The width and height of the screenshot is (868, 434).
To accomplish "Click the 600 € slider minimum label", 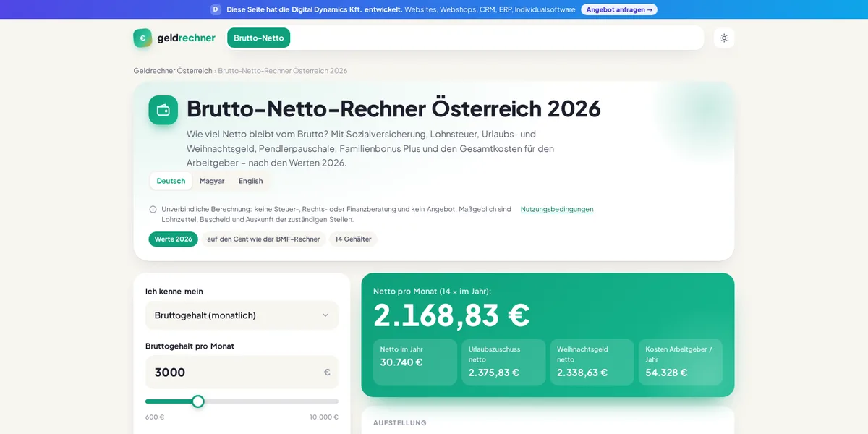I will tap(155, 417).
